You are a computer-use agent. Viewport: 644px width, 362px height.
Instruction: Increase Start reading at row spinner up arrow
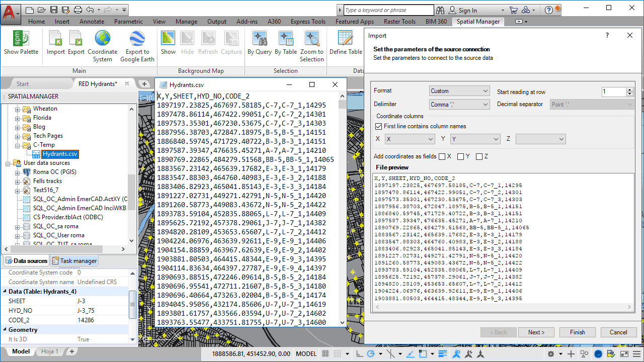click(630, 89)
